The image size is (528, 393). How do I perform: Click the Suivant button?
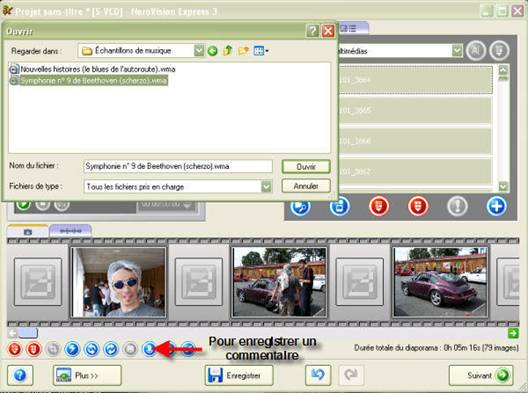[481, 375]
